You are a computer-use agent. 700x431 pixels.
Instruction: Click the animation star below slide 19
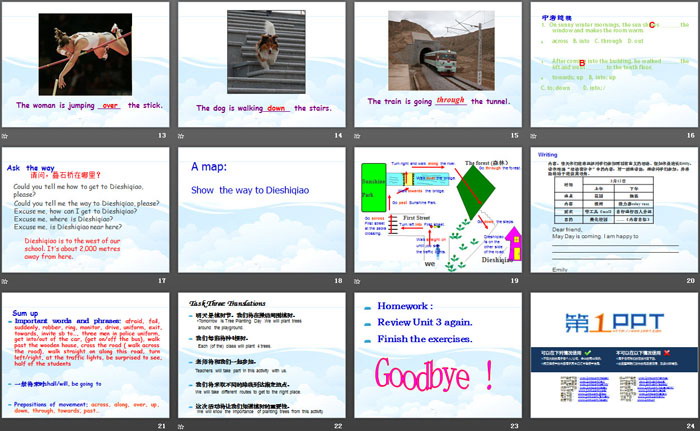pyautogui.click(x=357, y=282)
